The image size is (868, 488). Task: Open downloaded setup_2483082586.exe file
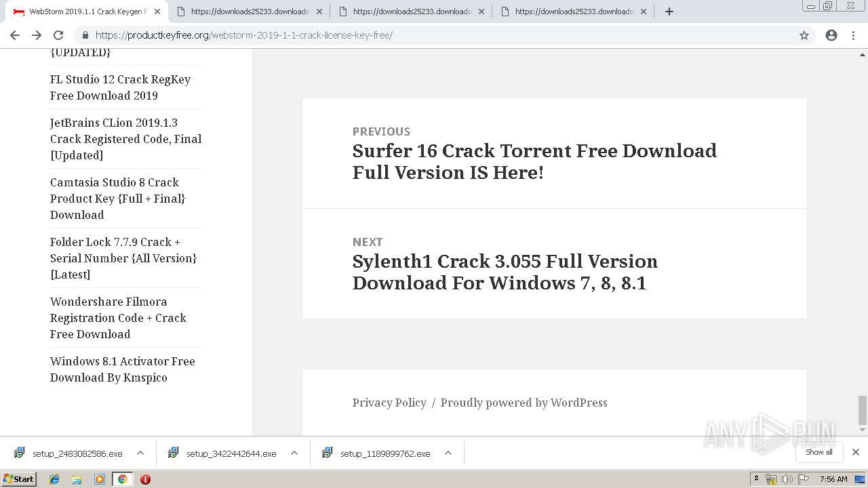(68, 453)
